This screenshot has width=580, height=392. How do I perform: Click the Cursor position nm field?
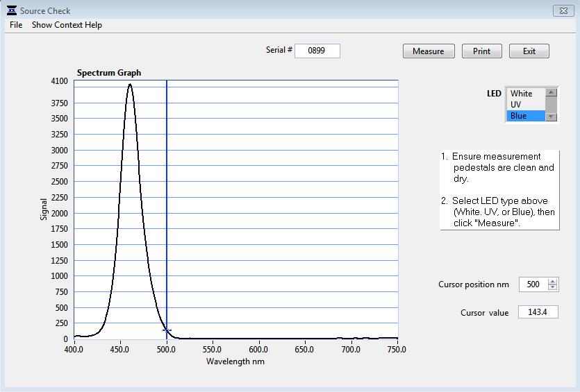[x=533, y=284]
